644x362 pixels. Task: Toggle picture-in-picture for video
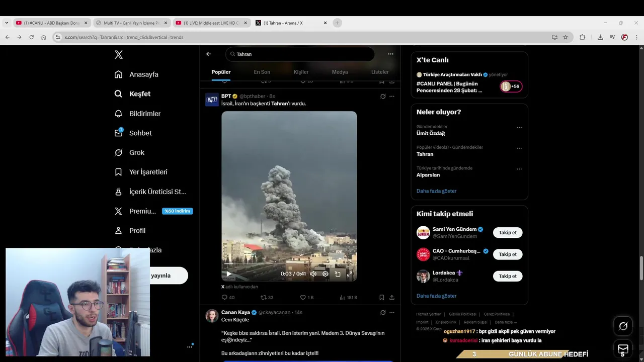pos(338,274)
